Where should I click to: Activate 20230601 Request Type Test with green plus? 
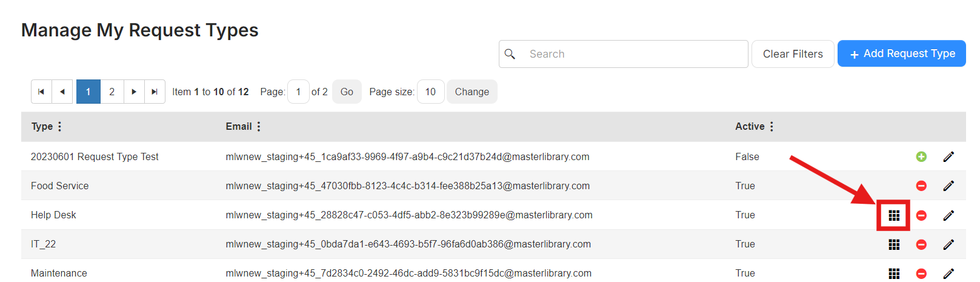[x=921, y=156]
